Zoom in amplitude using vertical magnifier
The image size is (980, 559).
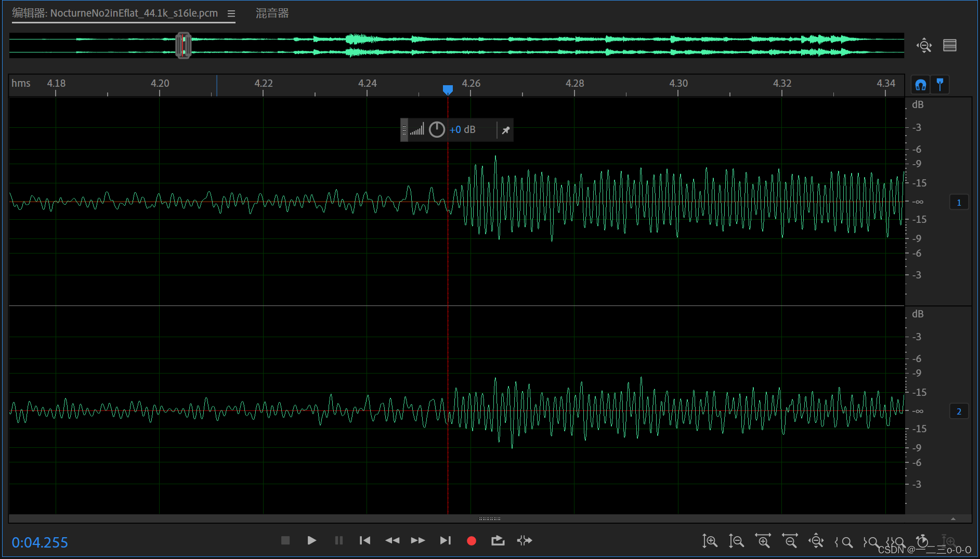pyautogui.click(x=710, y=541)
